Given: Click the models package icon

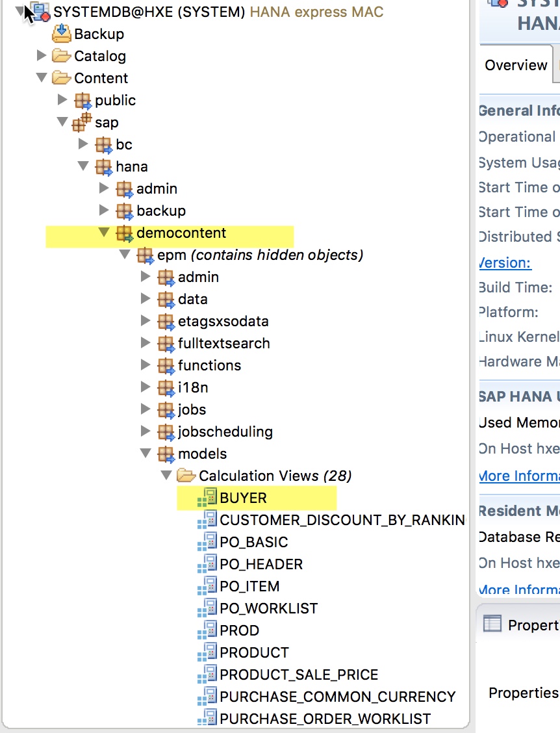Looking at the screenshot, I should click(166, 454).
